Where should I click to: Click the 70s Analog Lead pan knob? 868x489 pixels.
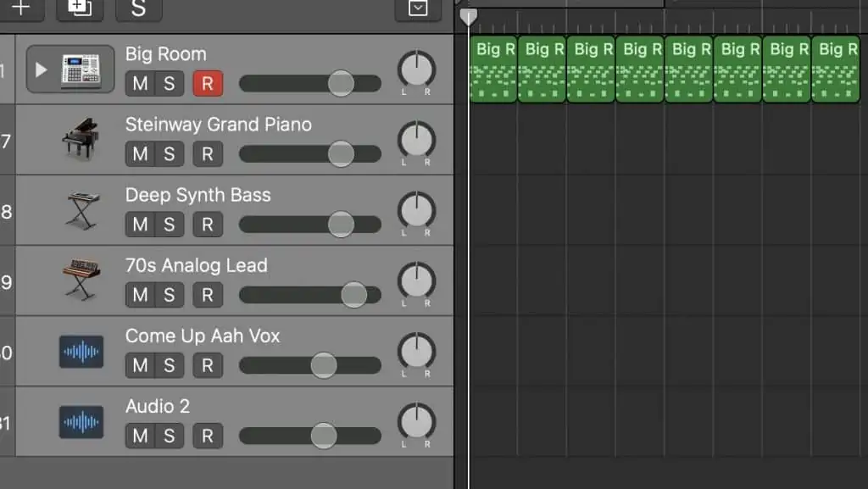coord(416,281)
